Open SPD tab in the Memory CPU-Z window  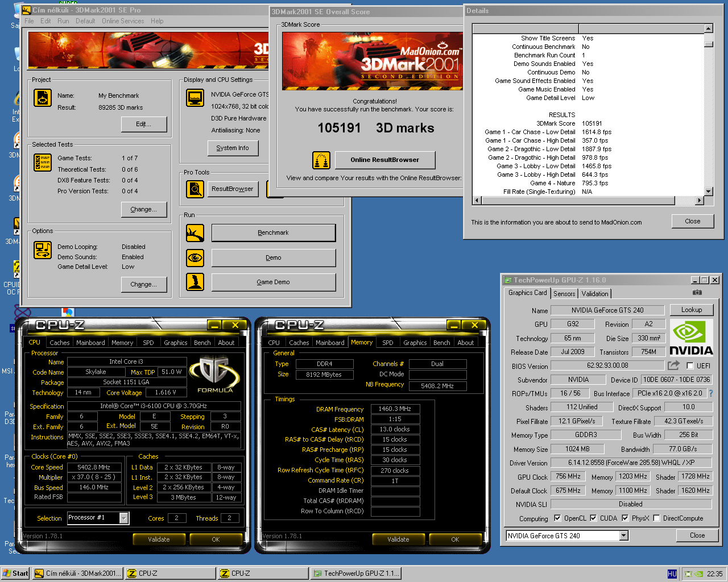point(388,343)
